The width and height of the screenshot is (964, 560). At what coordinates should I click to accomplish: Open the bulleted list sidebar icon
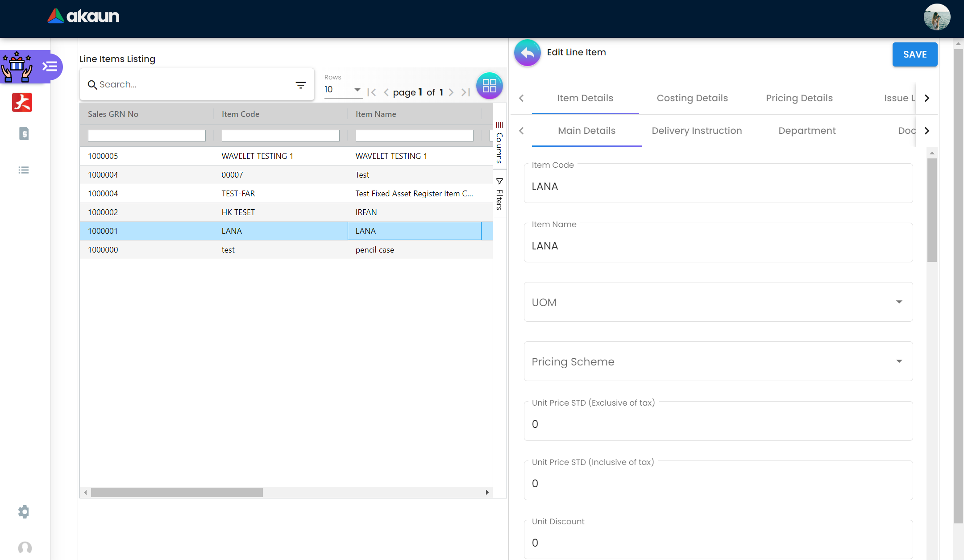pyautogui.click(x=24, y=170)
